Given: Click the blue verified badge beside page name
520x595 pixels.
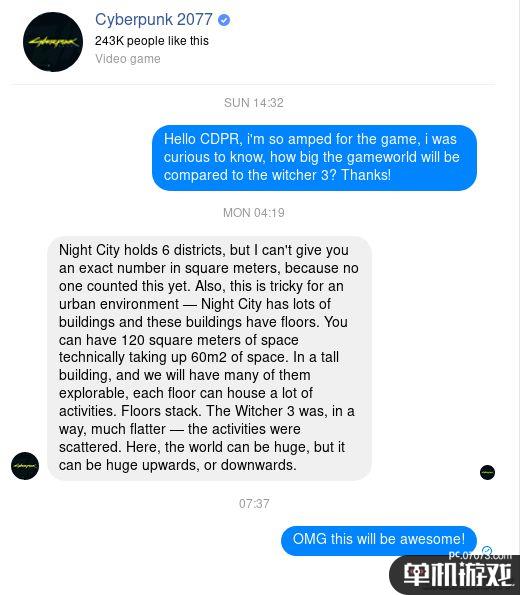Looking at the screenshot, I should click(224, 20).
